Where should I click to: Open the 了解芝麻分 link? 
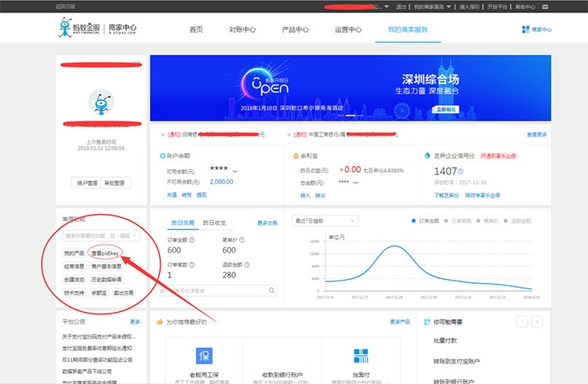point(446,195)
